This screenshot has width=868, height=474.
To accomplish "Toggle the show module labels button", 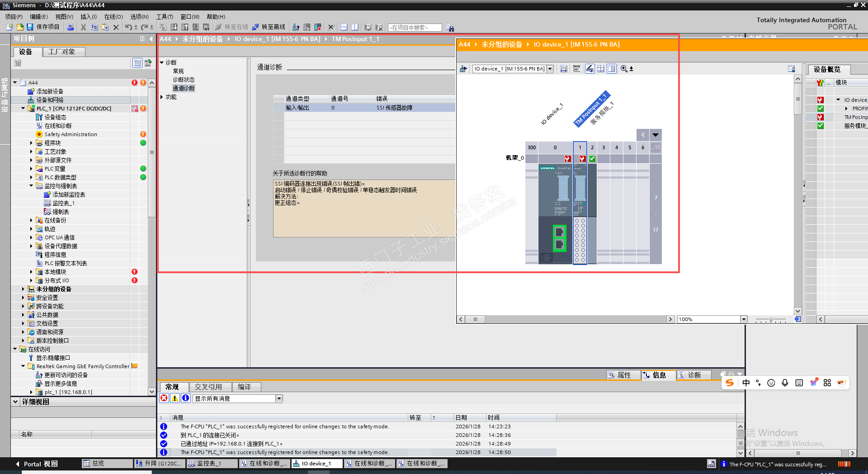I will click(x=590, y=69).
